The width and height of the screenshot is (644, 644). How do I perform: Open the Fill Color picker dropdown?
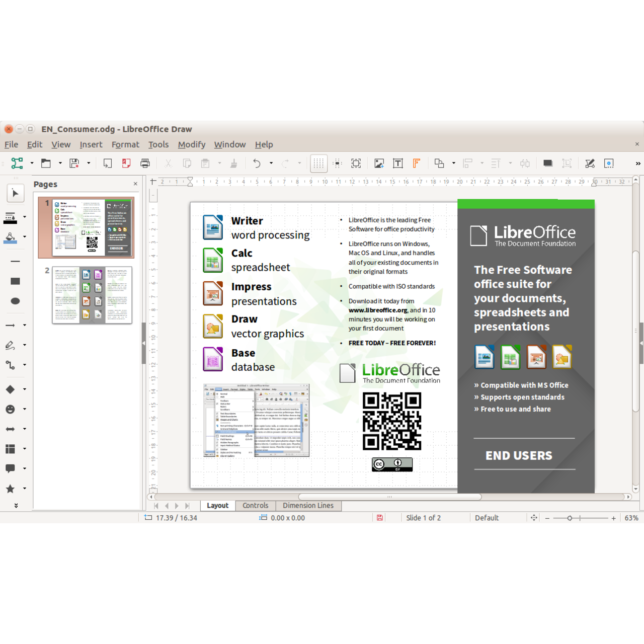click(24, 237)
